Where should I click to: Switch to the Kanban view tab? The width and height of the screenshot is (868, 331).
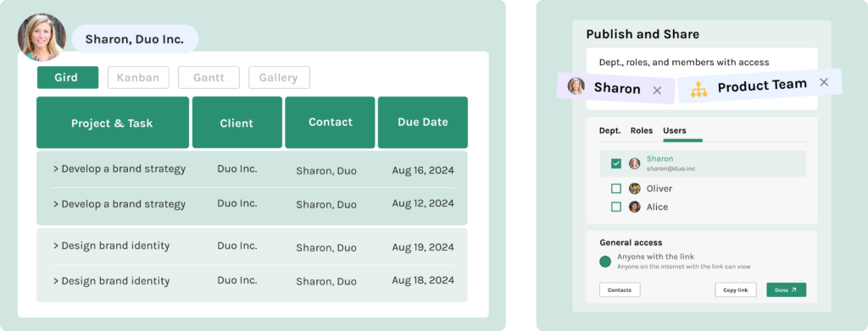tap(138, 77)
